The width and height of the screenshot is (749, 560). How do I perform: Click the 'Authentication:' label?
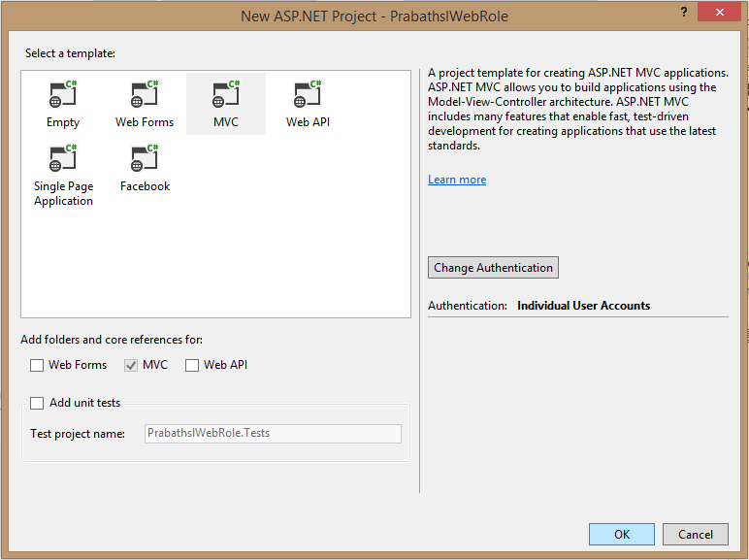[468, 306]
